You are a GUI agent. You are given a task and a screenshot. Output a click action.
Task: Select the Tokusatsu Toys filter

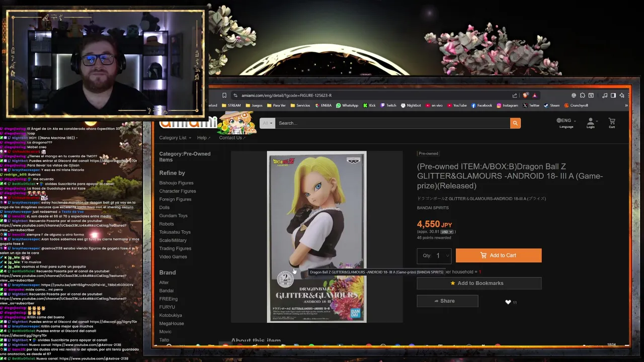(x=175, y=232)
